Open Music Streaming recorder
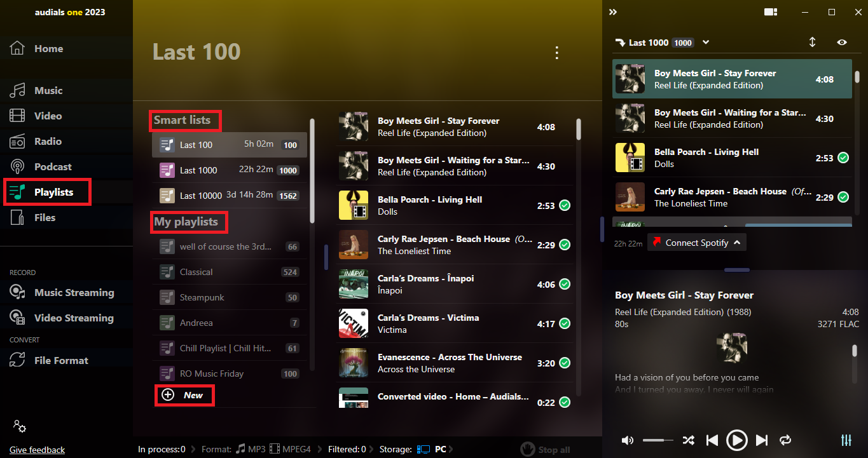This screenshot has height=458, width=868. click(x=74, y=293)
